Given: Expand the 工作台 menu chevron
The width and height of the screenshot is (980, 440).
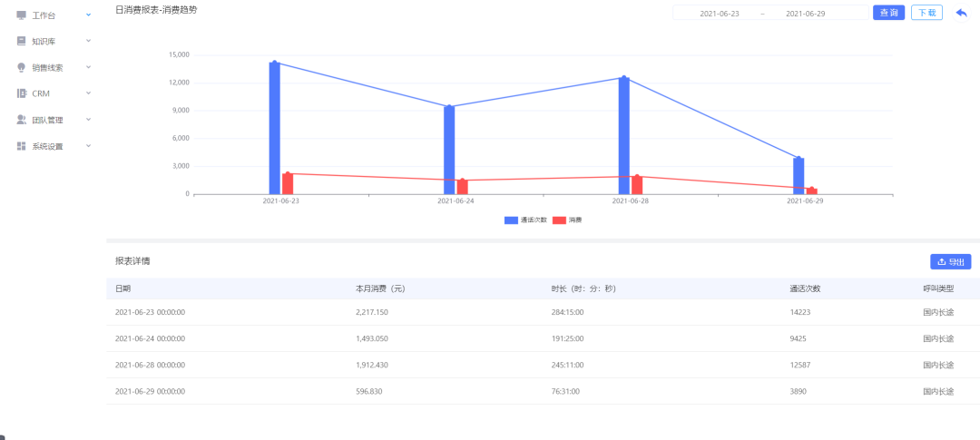Looking at the screenshot, I should pyautogui.click(x=88, y=15).
